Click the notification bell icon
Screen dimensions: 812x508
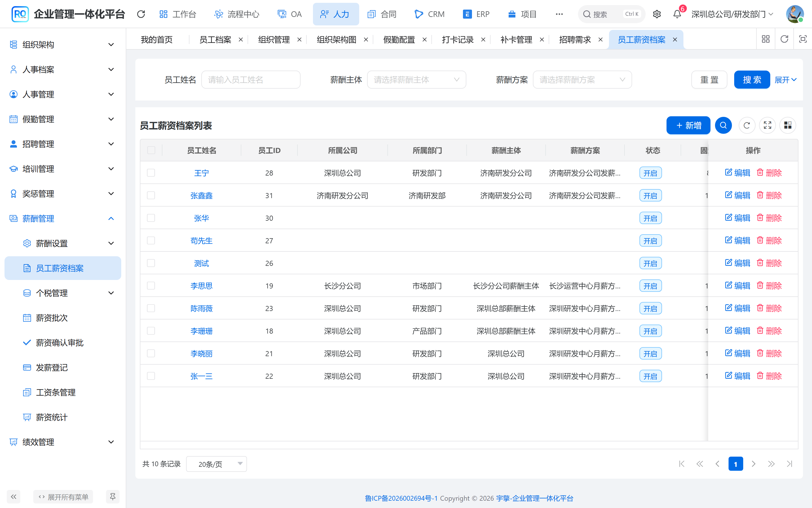coord(677,14)
